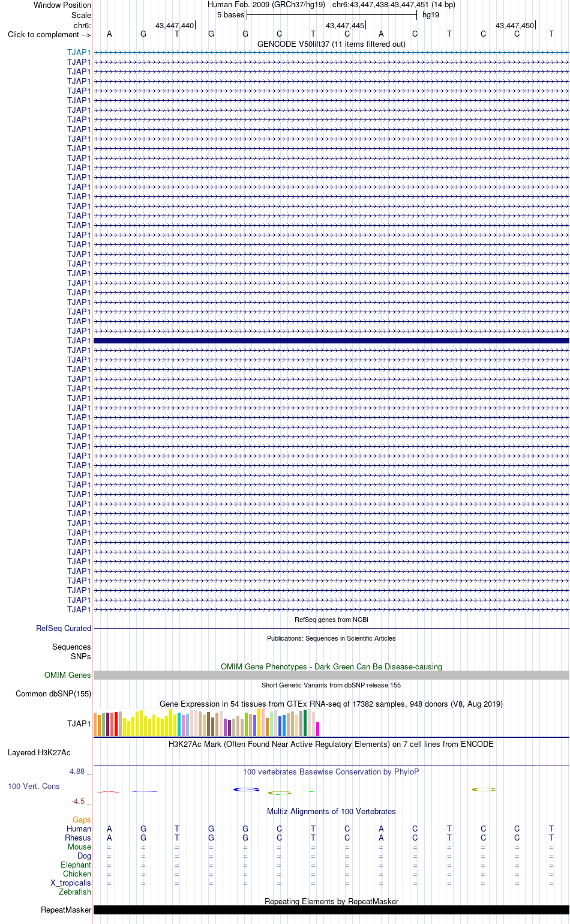Screen dimensions: 570x924
Task: Click the chr6:43,447,438-43,447,451 (14 bp) position text
Action: tap(394, 5)
